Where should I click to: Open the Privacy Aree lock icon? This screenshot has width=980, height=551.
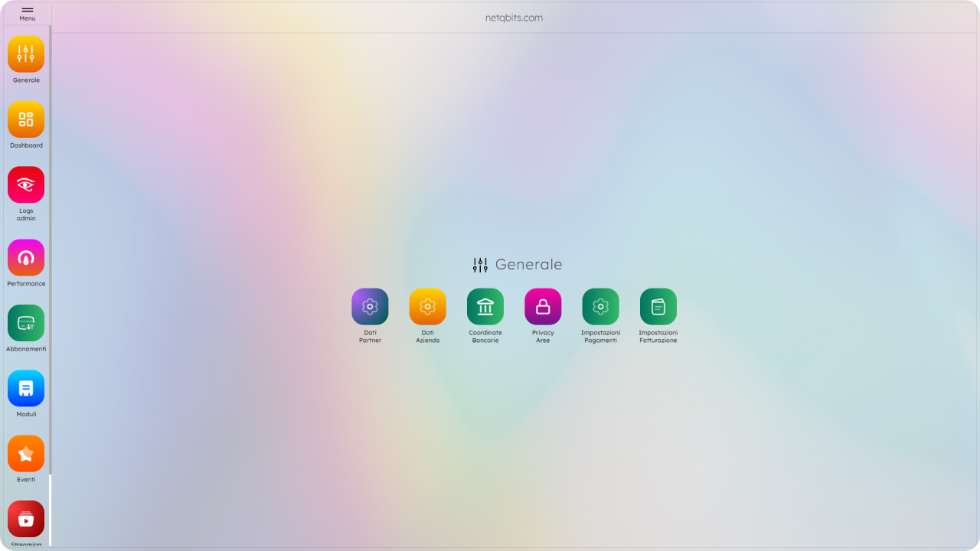(543, 307)
